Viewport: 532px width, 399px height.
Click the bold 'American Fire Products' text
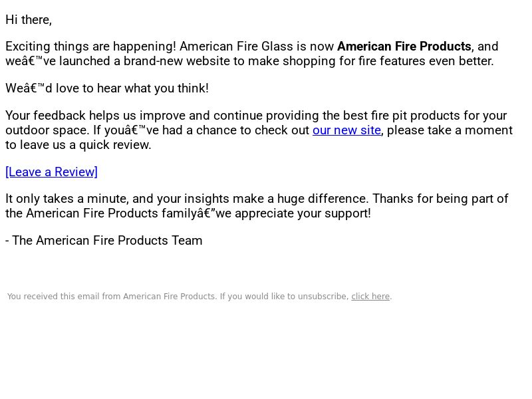click(404, 46)
